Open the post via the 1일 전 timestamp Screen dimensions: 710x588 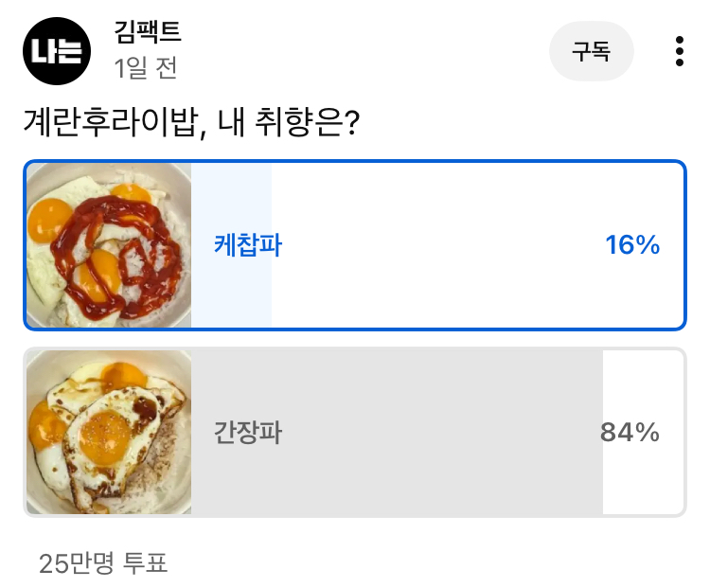[145, 68]
